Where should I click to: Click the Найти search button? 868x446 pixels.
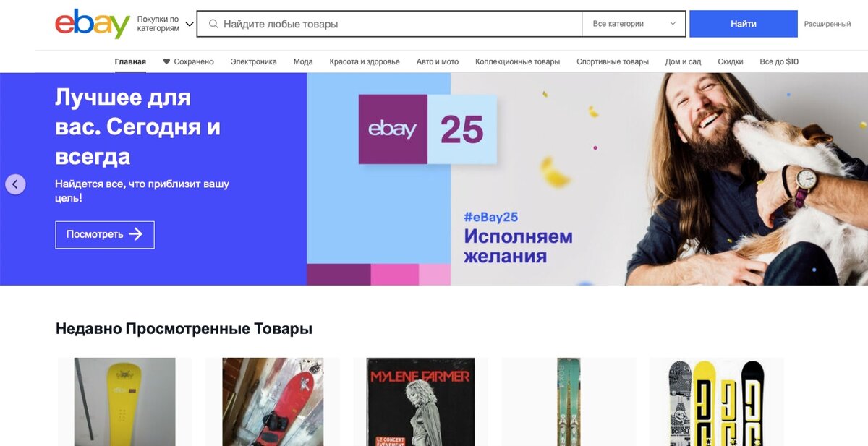point(744,24)
